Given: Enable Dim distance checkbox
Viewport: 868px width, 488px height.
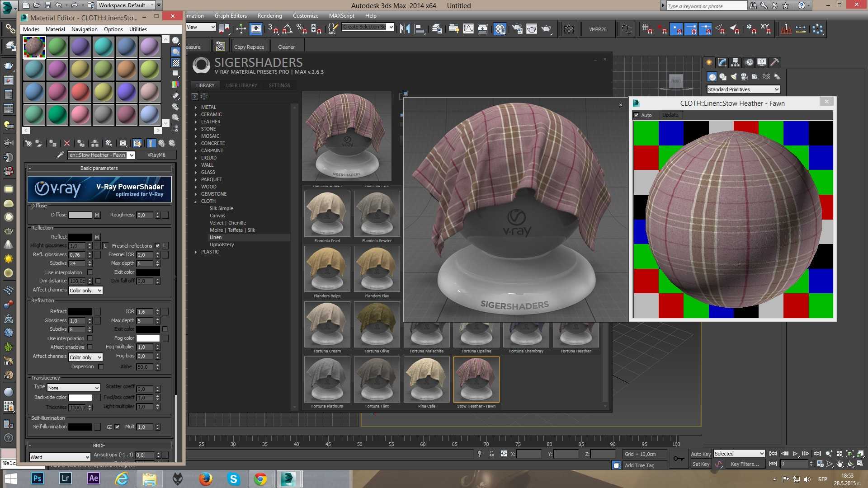Looking at the screenshot, I should (x=98, y=281).
